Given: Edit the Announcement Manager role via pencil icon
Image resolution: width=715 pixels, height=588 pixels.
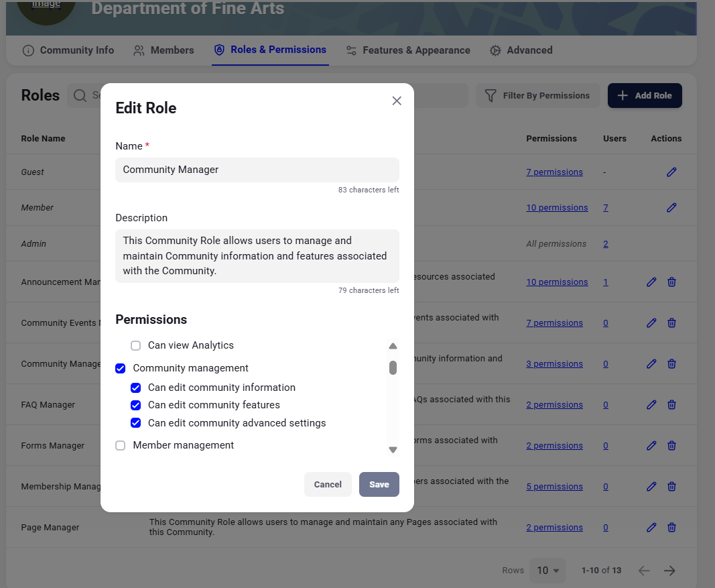Looking at the screenshot, I should [x=651, y=282].
